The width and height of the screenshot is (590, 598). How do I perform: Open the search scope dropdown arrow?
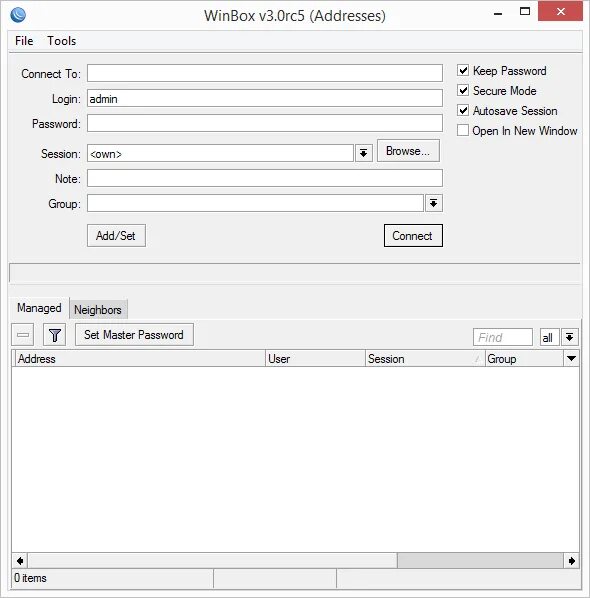[569, 337]
